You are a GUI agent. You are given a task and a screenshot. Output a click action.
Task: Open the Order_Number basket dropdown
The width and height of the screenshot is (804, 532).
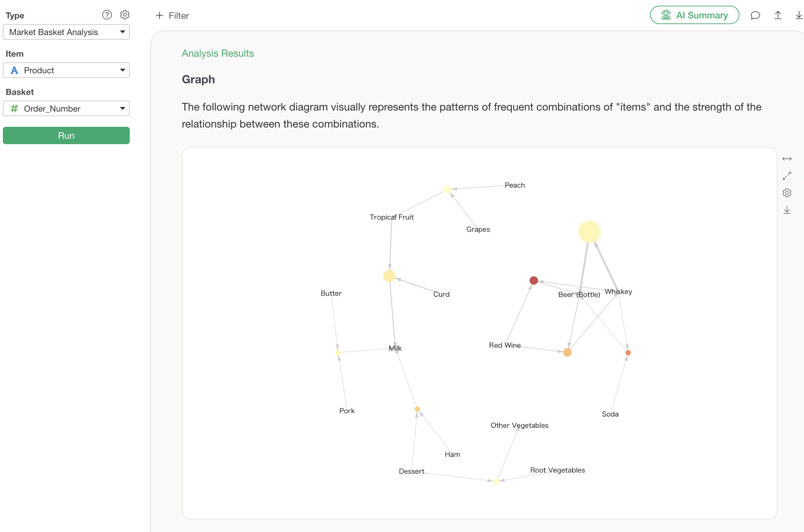click(x=66, y=108)
